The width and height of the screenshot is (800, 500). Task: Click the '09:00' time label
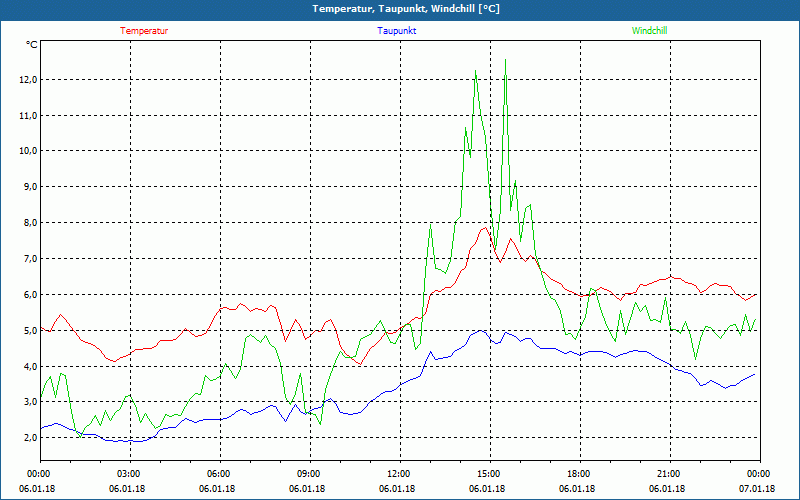[x=310, y=474]
